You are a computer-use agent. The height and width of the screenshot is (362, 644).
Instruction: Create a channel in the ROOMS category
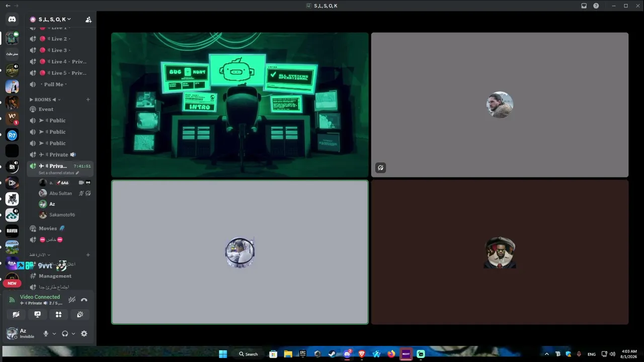point(88,100)
